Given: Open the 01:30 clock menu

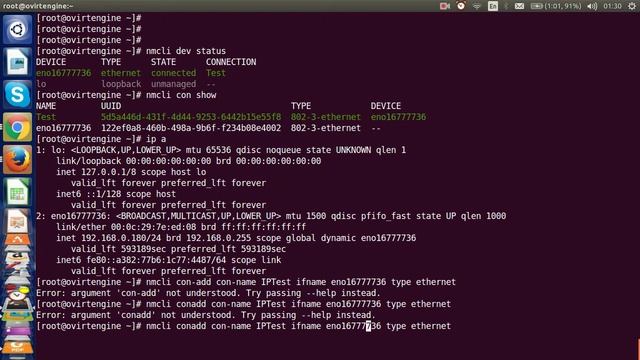Looking at the screenshot, I should pyautogui.click(x=612, y=6).
